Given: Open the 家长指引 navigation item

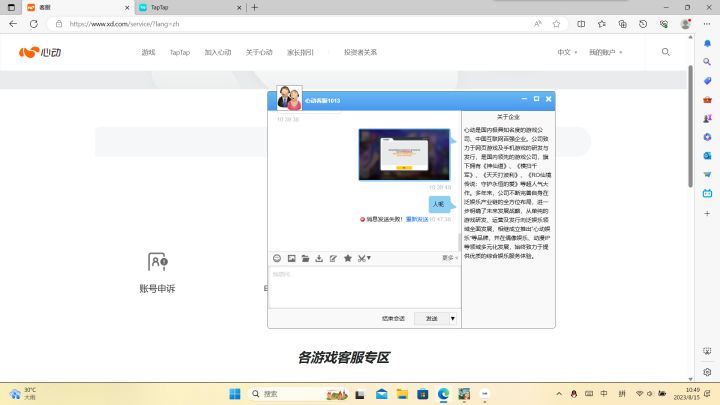Looking at the screenshot, I should coord(300,52).
